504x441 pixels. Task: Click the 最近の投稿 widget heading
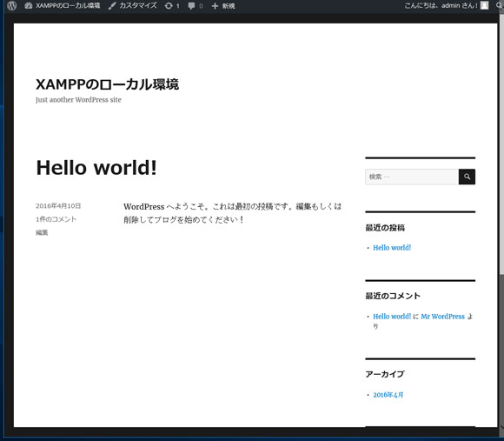point(385,228)
